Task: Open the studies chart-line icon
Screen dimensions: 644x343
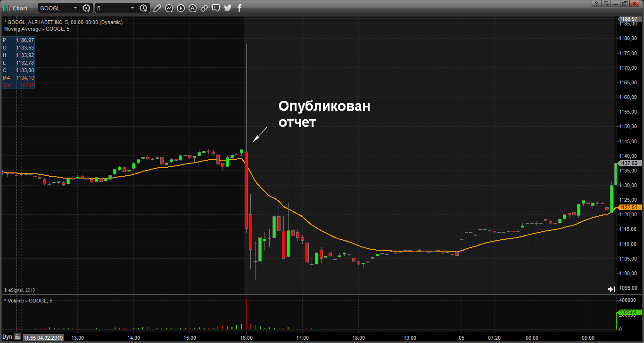Action: pos(169,8)
